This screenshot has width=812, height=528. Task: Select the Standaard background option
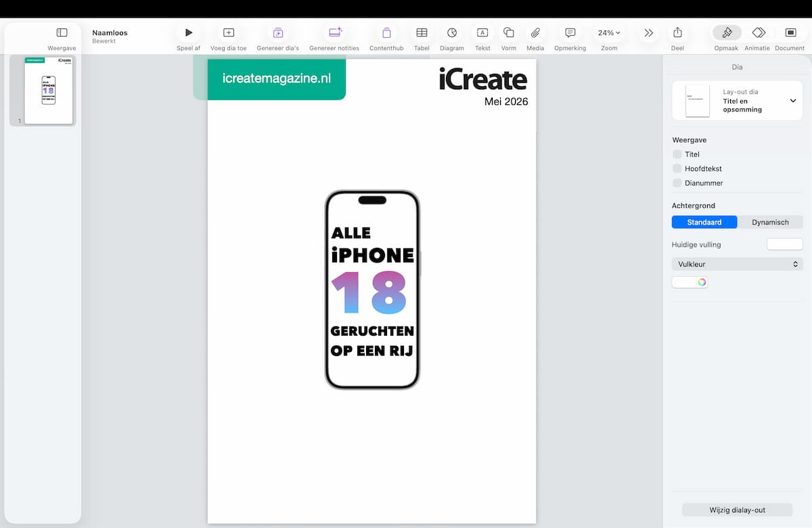click(704, 222)
